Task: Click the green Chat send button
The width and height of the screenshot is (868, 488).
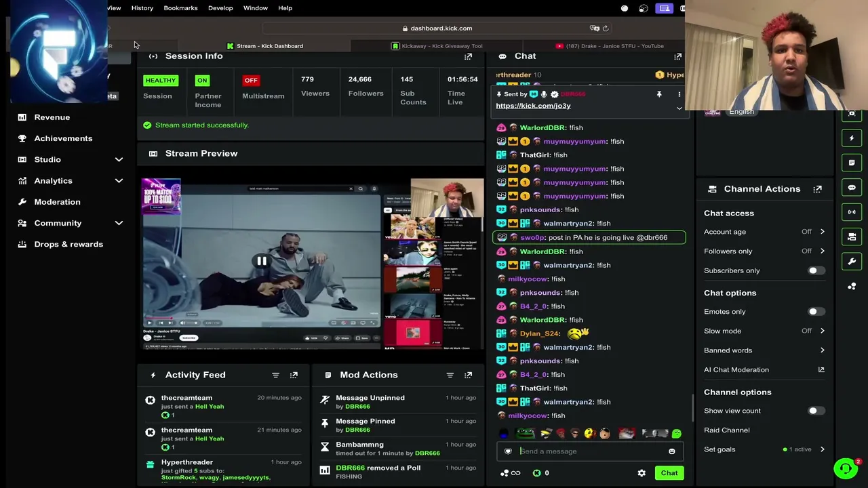Action: tap(669, 473)
